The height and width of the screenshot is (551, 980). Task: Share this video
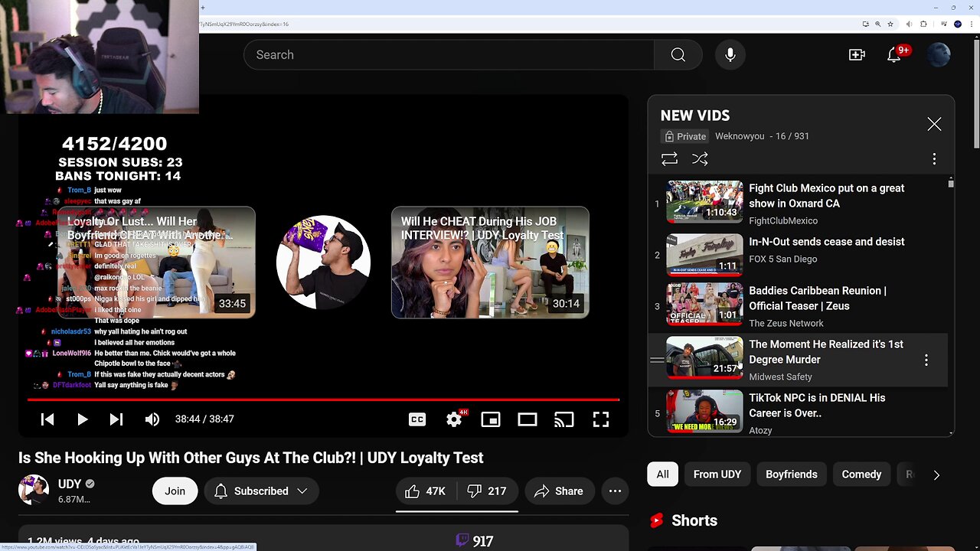coord(559,491)
